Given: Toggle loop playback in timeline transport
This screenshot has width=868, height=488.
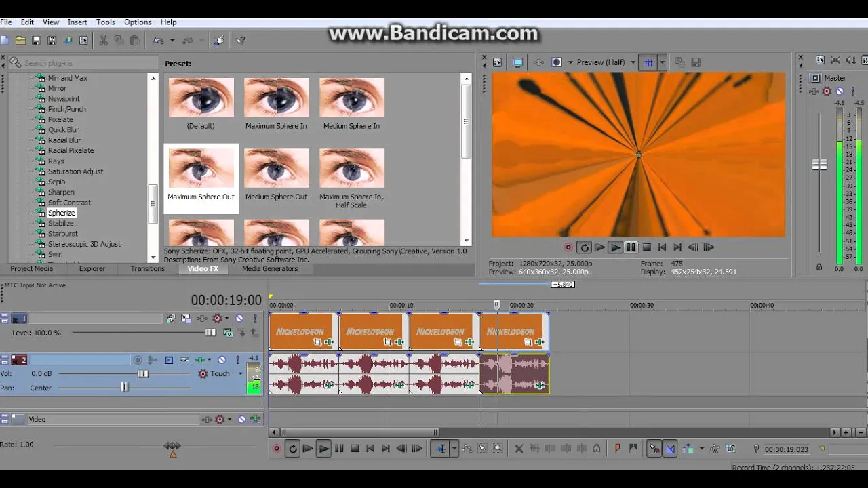Looking at the screenshot, I should pyautogui.click(x=292, y=448).
